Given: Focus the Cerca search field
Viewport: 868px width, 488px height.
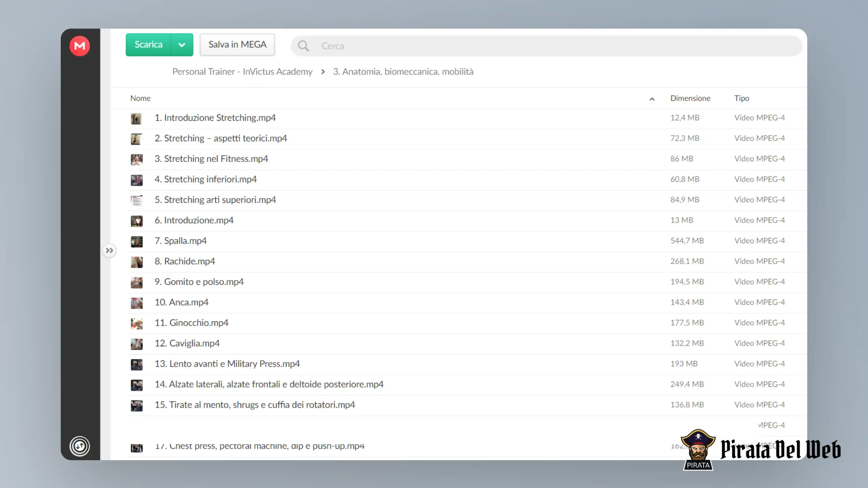Looking at the screenshot, I should [546, 46].
